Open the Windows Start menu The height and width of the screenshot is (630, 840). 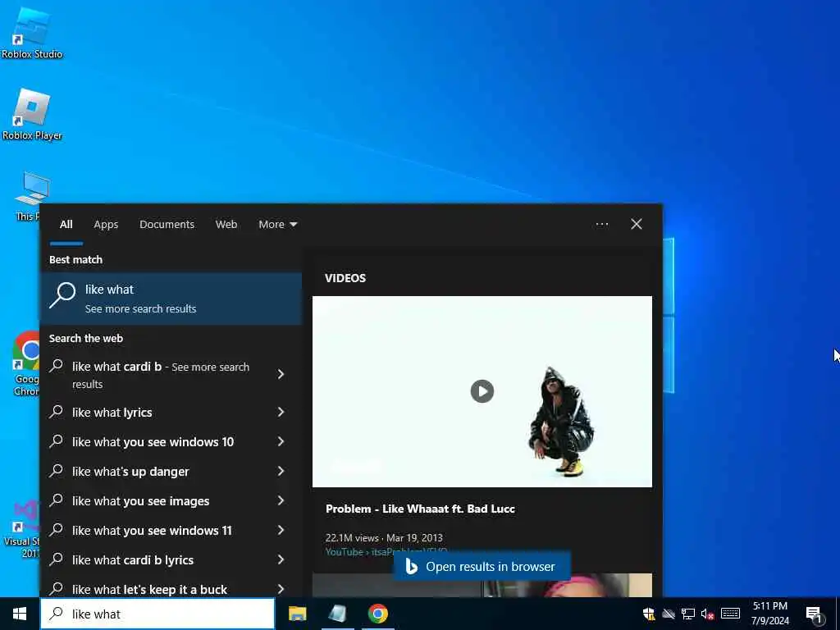[20, 614]
